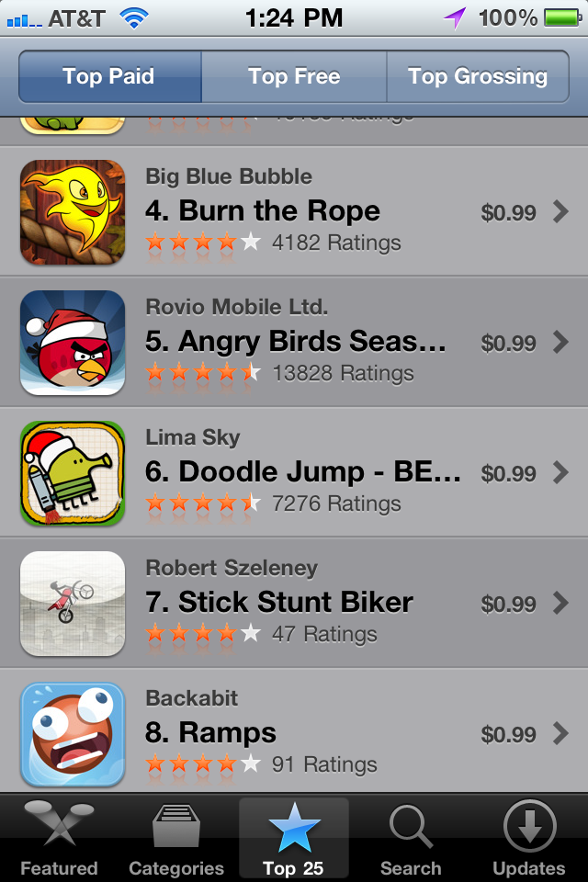Tap $0.99 price for Doodle Jump
Screen dimensions: 588x882
click(508, 474)
